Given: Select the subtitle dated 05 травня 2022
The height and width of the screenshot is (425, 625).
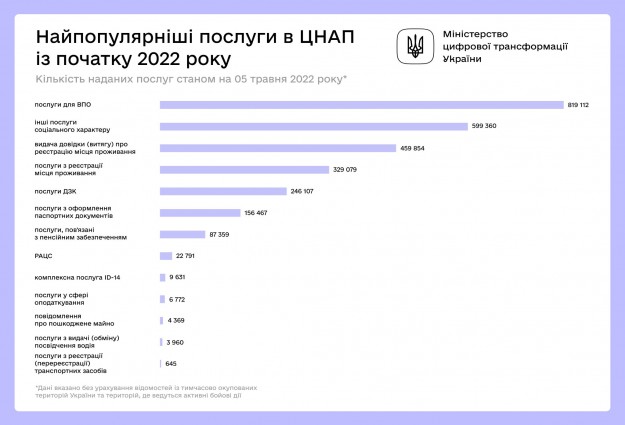Looking at the screenshot, I should point(191,78).
